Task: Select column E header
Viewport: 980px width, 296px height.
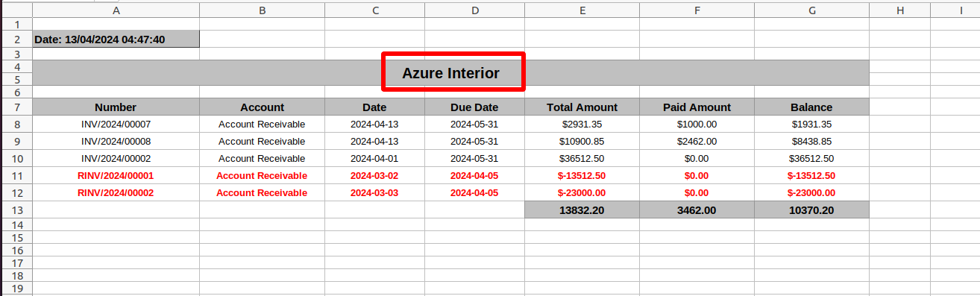Action: (x=582, y=10)
